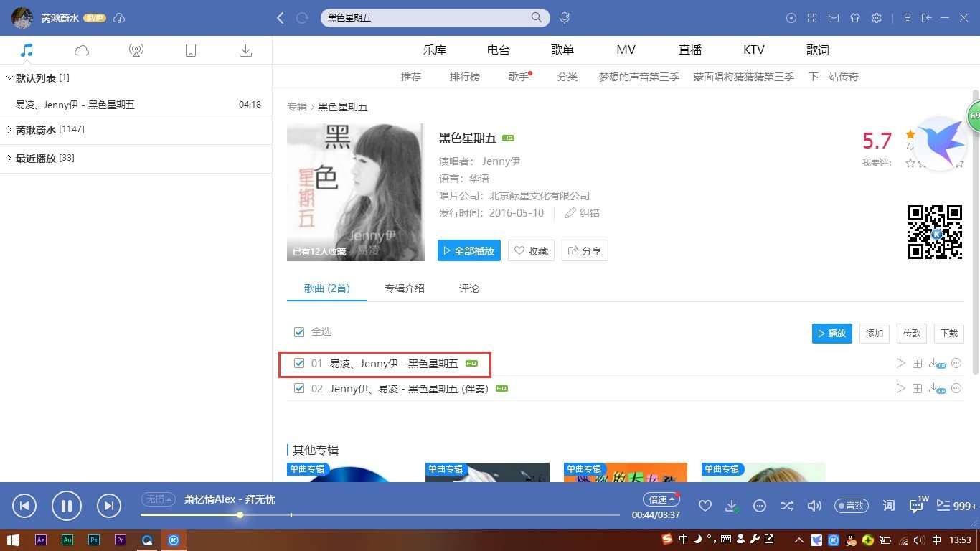Play track 01 via its triangle icon

900,364
